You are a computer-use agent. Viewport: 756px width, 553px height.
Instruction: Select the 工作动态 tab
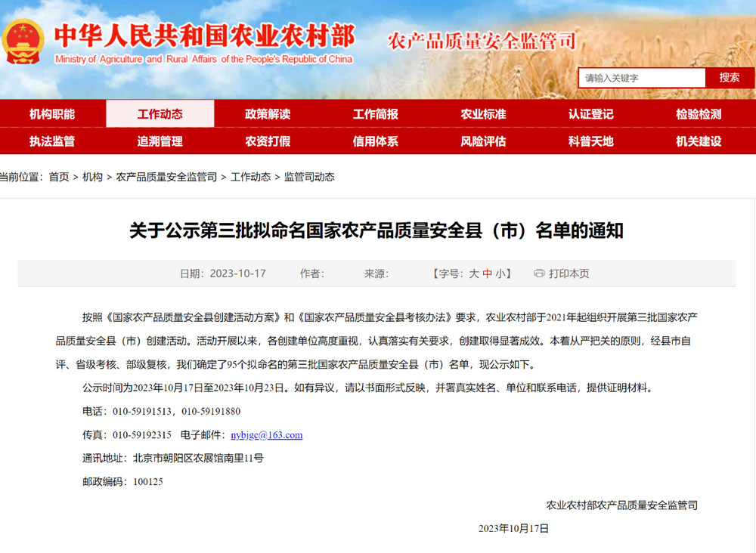pos(160,114)
